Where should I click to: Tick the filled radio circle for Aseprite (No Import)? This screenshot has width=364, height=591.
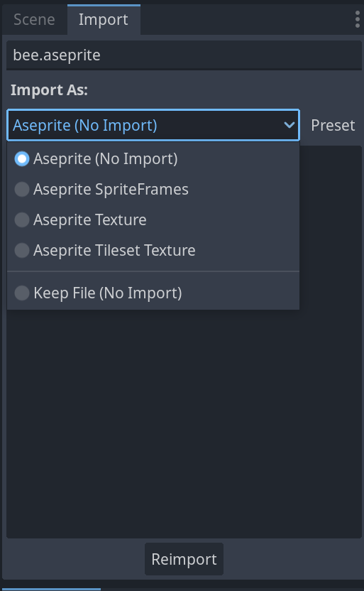click(22, 158)
